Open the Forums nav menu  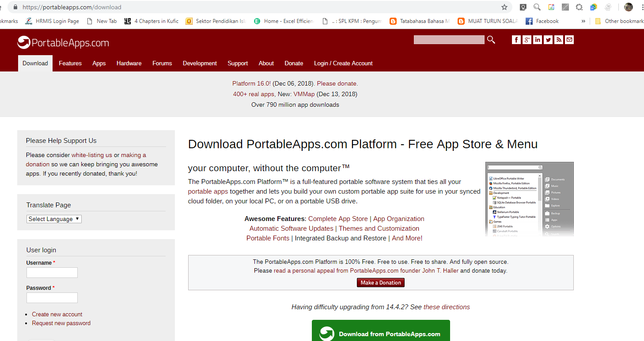(162, 63)
